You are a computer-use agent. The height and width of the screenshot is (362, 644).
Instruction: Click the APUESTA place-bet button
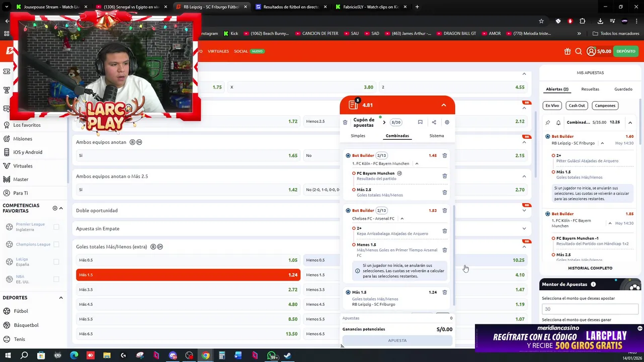pyautogui.click(x=397, y=340)
